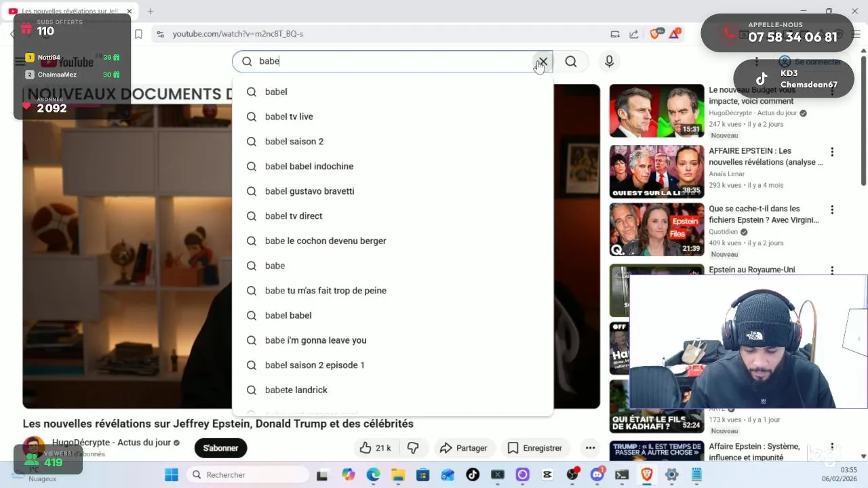This screenshot has height=488, width=868.
Task: Click the magnifier search submit button
Action: pyautogui.click(x=571, y=62)
